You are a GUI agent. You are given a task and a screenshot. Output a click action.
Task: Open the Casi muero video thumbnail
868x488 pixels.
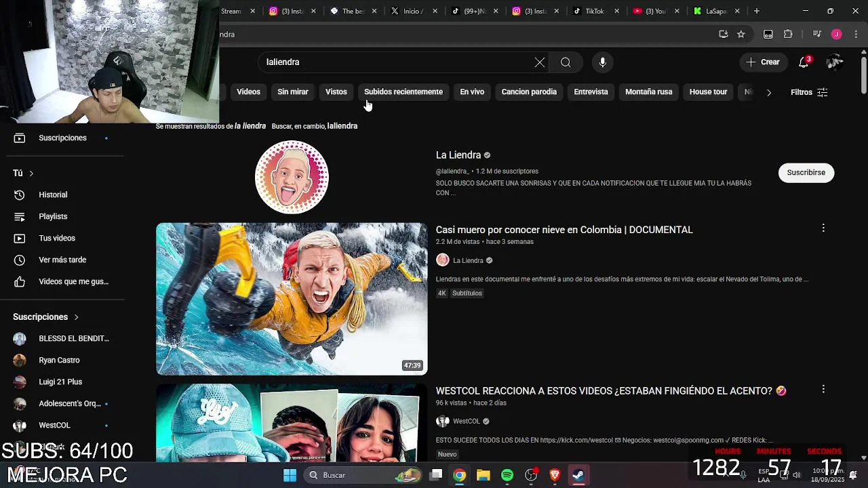[292, 299]
